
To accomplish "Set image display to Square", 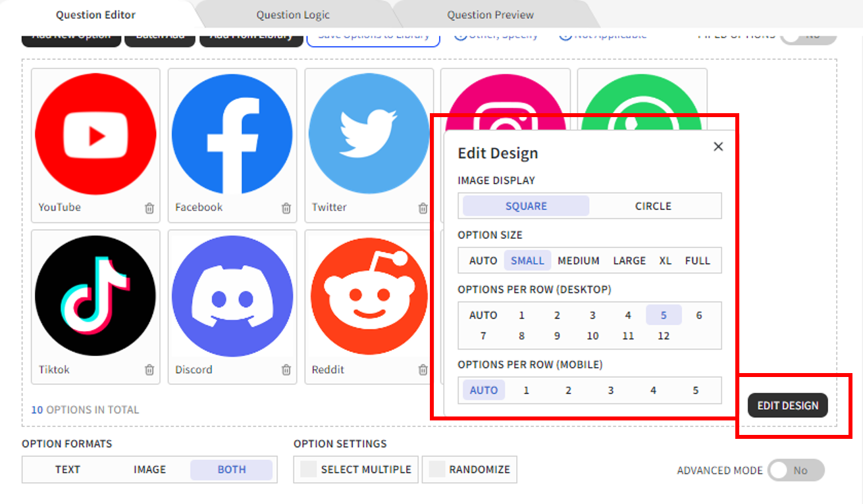I will coord(526,206).
